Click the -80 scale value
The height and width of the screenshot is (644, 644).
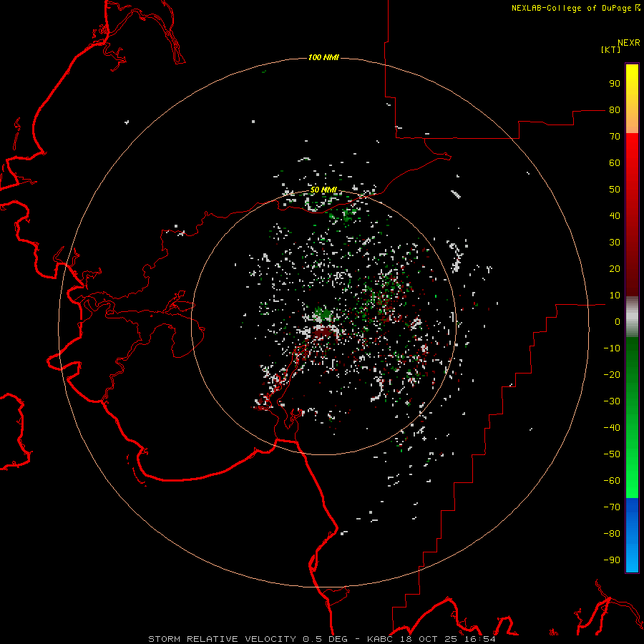(x=612, y=534)
